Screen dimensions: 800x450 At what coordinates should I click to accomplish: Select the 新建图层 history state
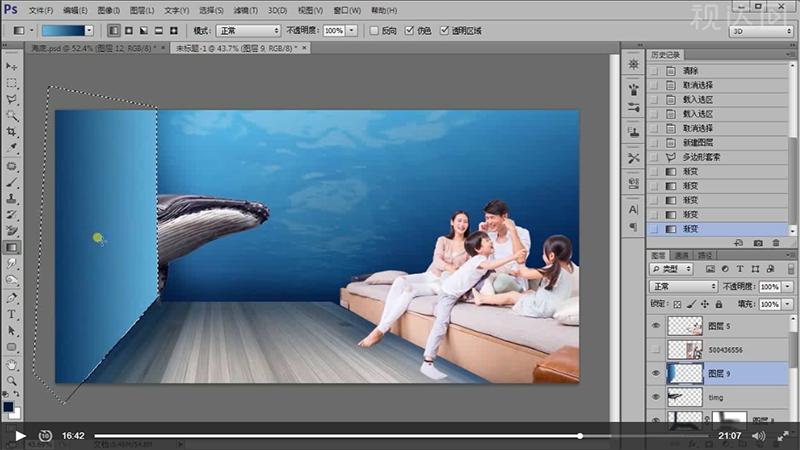click(717, 143)
